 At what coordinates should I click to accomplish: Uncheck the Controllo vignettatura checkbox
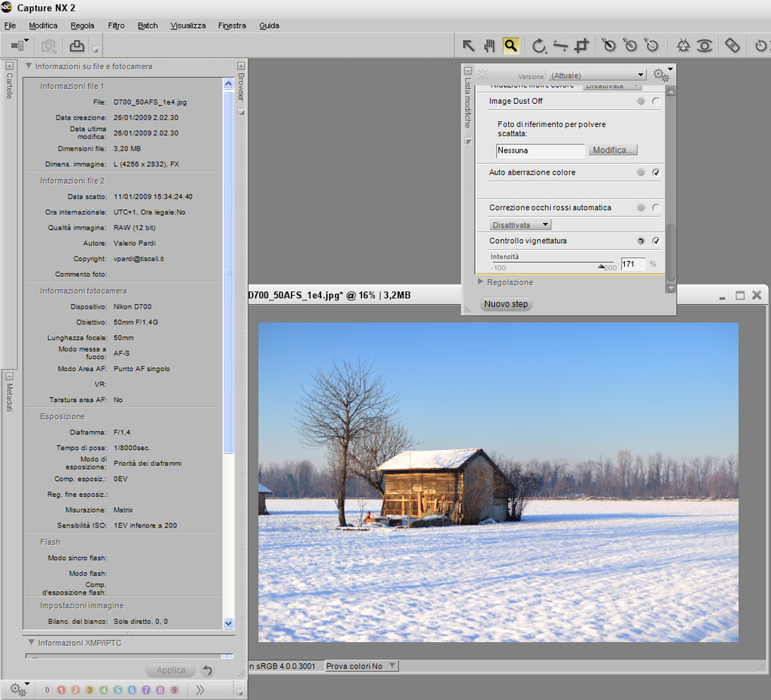click(x=656, y=241)
